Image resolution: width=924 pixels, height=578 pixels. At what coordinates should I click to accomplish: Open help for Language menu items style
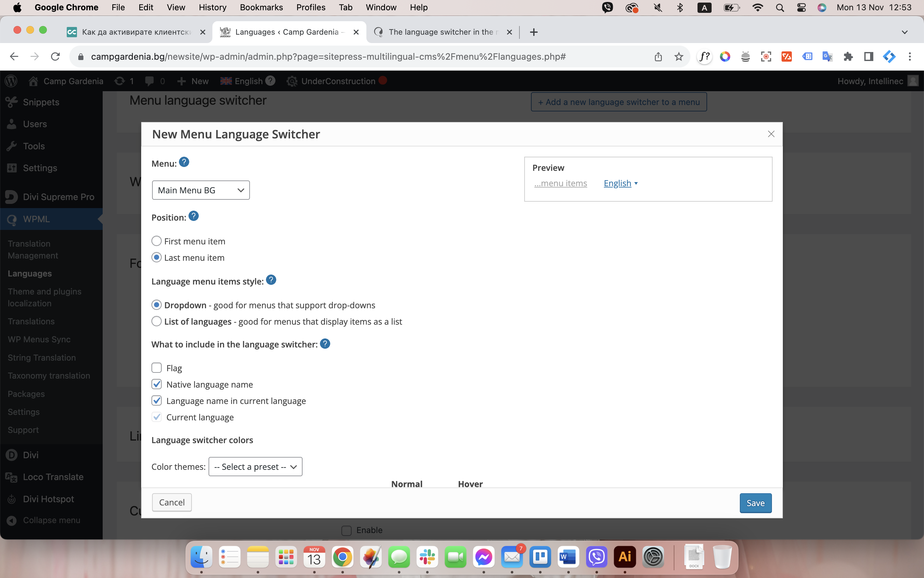click(271, 280)
